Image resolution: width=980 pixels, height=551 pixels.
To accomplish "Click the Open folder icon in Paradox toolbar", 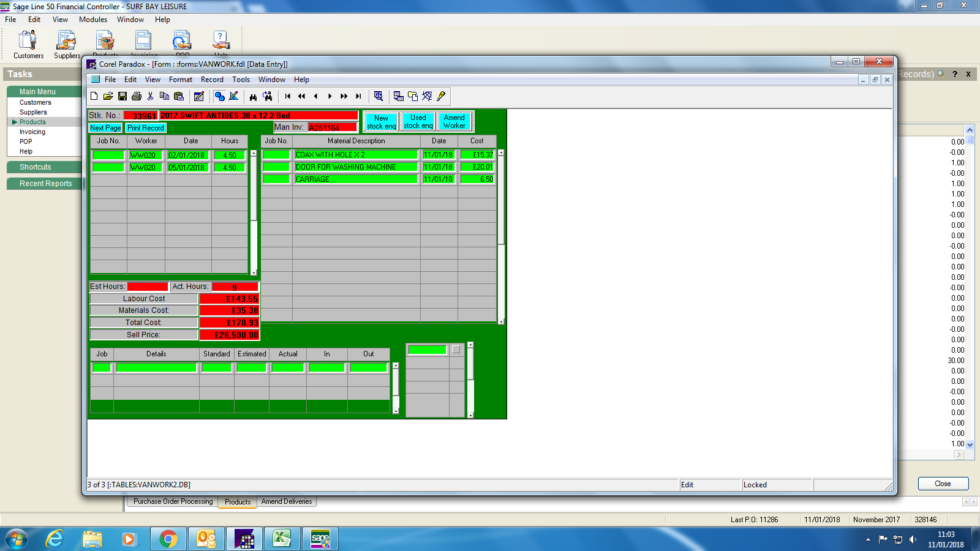I will (108, 96).
